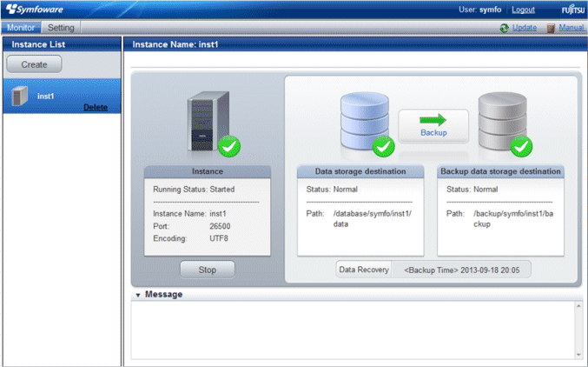Click the Create instance button

(x=34, y=64)
